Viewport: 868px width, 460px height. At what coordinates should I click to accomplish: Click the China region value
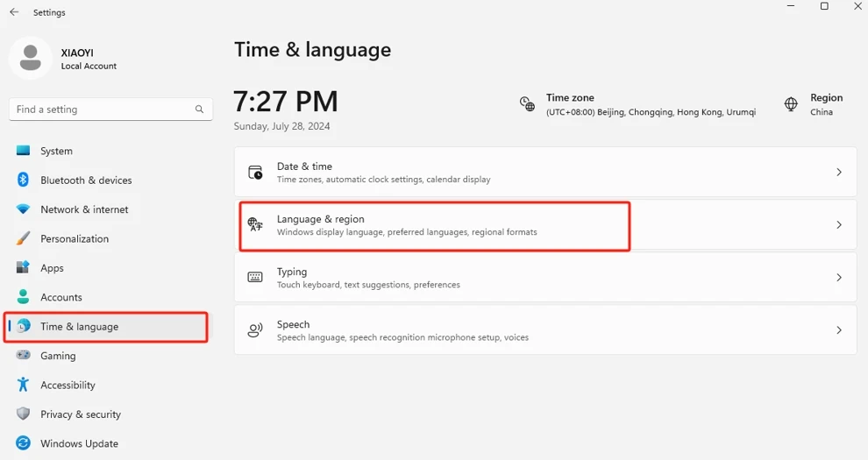[x=822, y=112]
